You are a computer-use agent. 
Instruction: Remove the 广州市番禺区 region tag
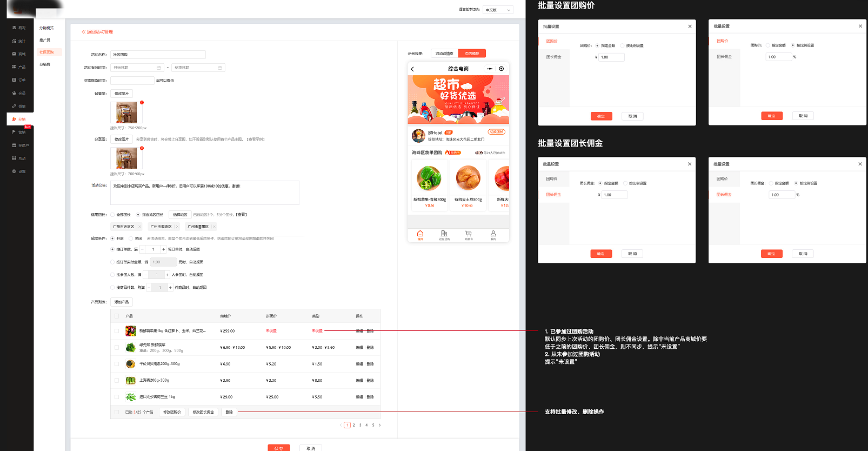coord(214,227)
